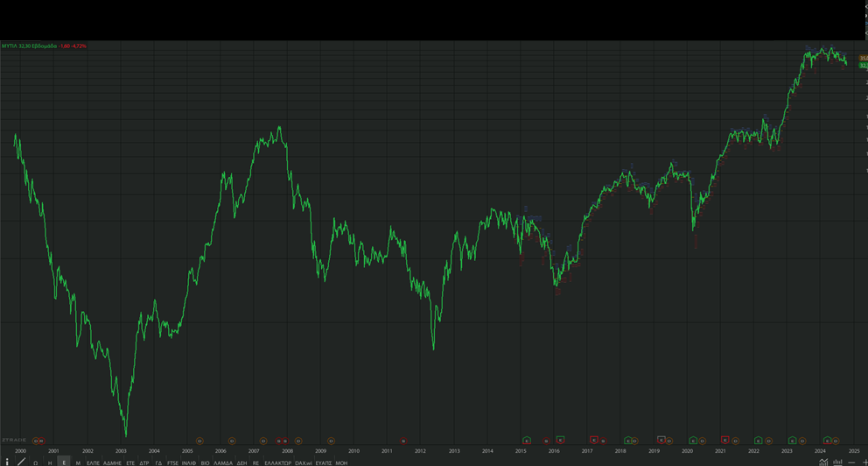Open the orange D dividend marker at 2006
This screenshot has height=466, width=868.
coord(232,441)
